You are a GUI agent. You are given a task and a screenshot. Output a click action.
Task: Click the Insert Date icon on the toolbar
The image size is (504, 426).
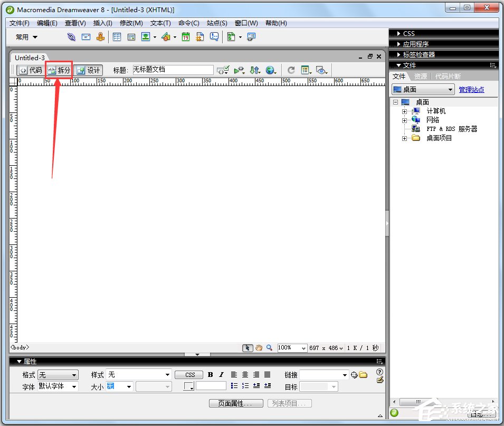pos(186,36)
